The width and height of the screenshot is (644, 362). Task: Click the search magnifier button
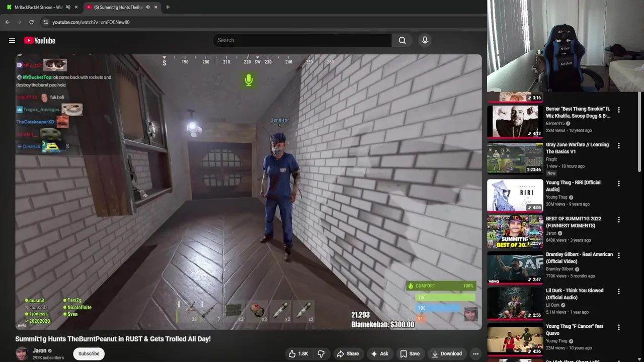click(402, 40)
